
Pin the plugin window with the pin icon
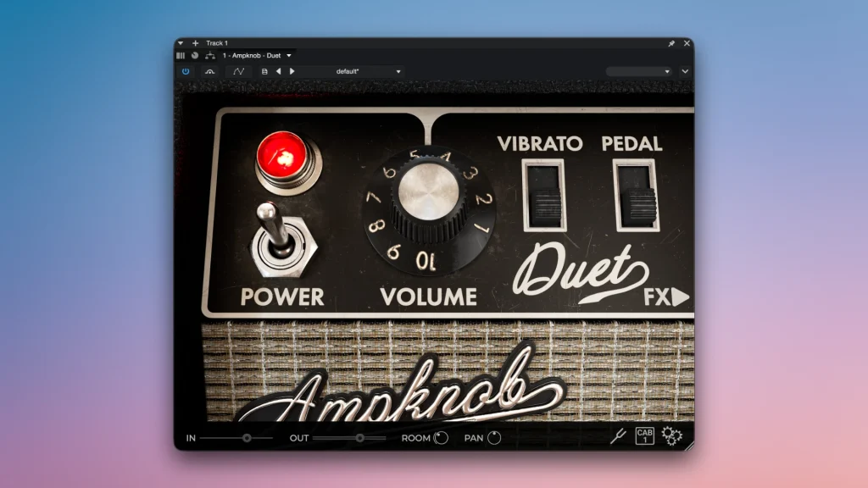[x=671, y=43]
